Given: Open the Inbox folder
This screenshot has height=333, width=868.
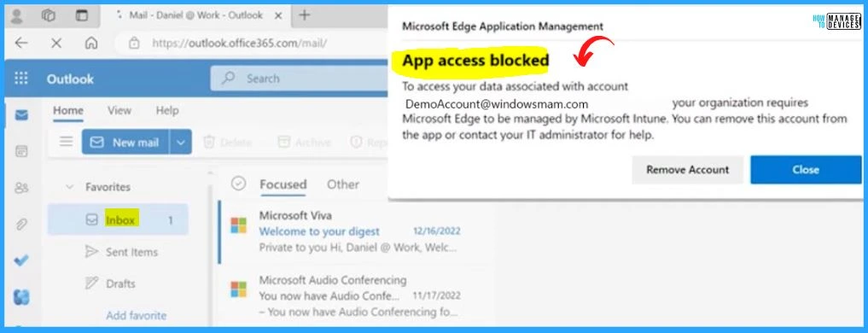Looking at the screenshot, I should [118, 219].
